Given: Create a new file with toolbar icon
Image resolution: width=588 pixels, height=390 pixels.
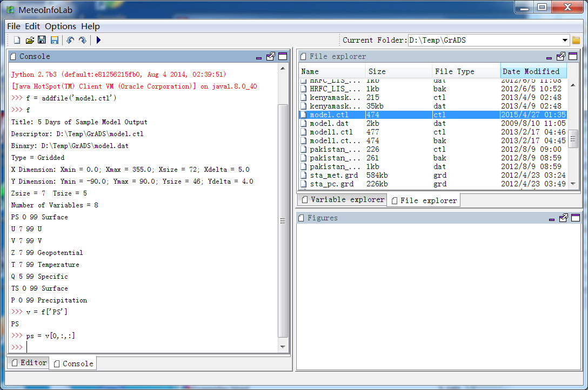Looking at the screenshot, I should click(x=17, y=40).
